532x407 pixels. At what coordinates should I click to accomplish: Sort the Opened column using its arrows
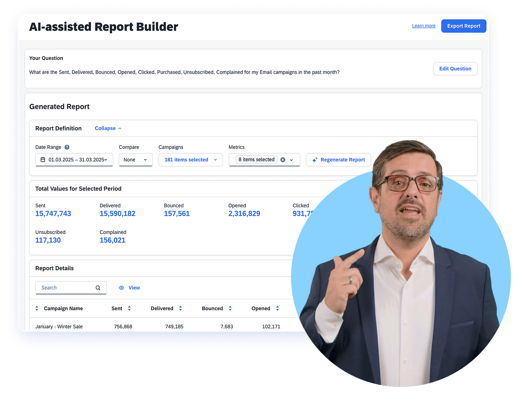pos(277,309)
